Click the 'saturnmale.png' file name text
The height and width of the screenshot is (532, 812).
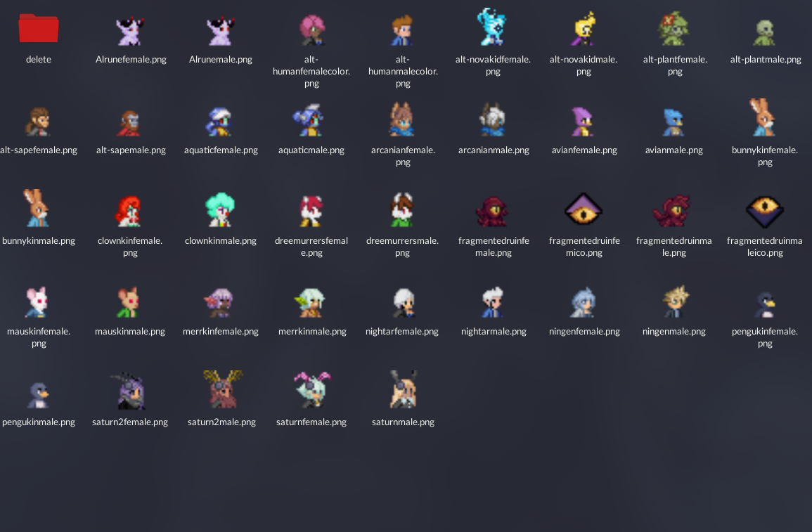point(403,422)
